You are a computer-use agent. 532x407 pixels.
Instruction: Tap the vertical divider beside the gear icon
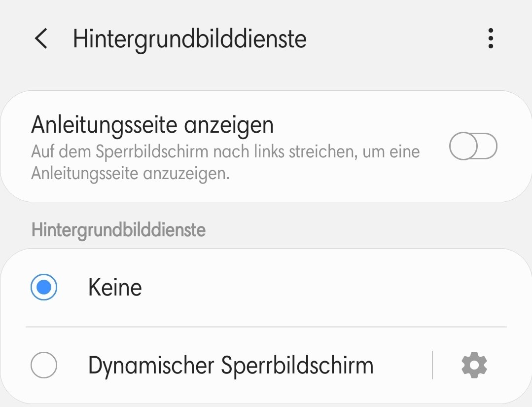(x=432, y=365)
